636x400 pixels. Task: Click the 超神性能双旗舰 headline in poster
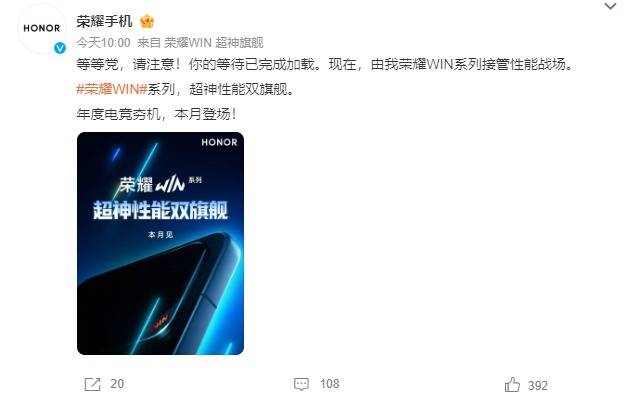(160, 210)
